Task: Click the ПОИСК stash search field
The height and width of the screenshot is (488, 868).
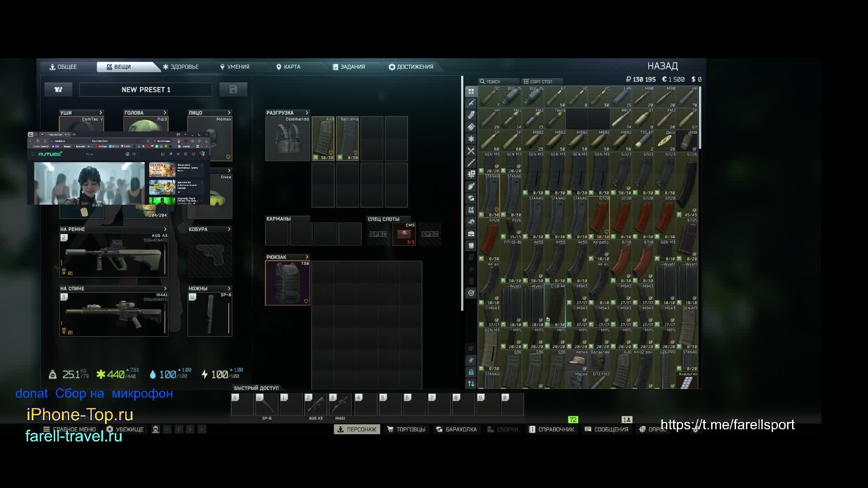Action: [497, 82]
